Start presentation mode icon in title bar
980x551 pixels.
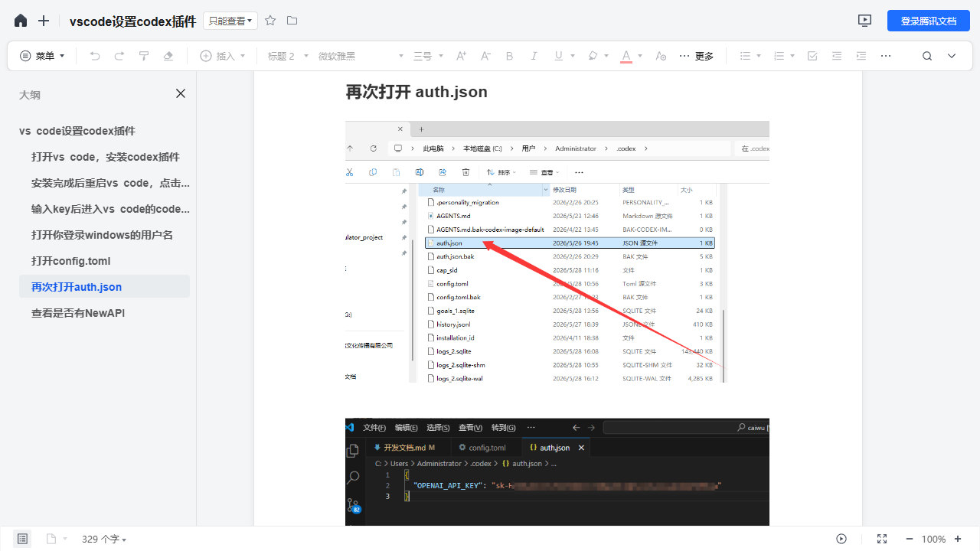(x=865, y=21)
